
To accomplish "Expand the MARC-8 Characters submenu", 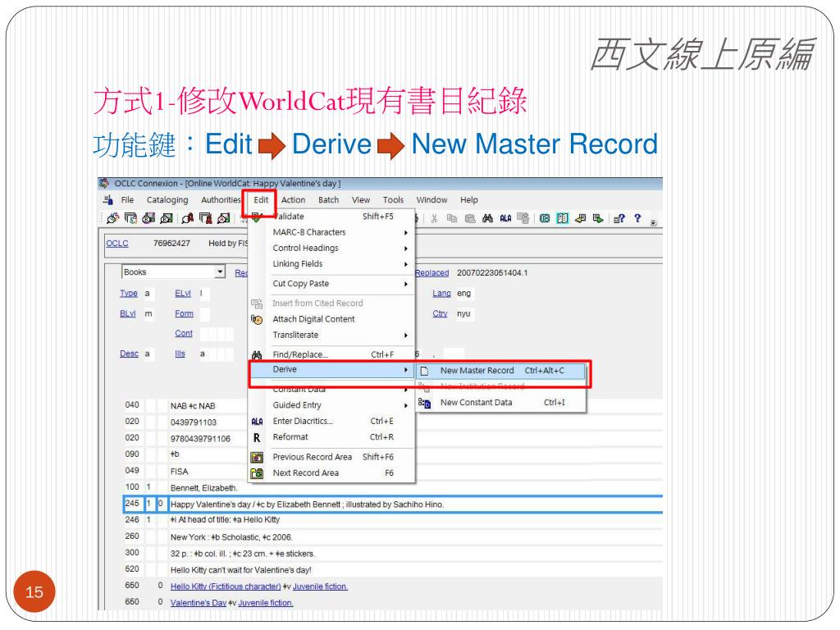I will tap(332, 232).
